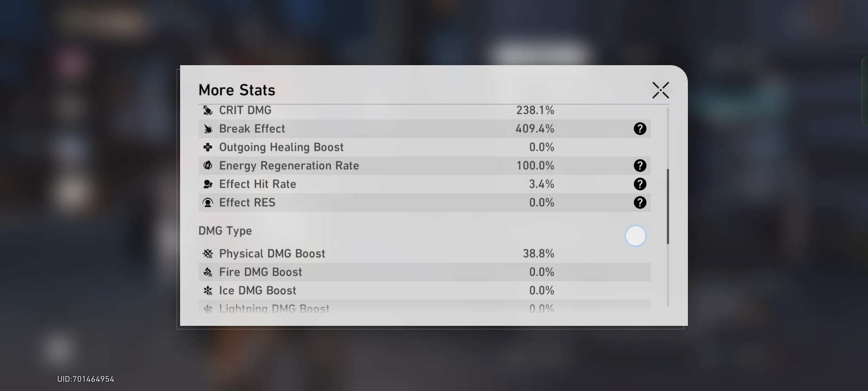Screen dimensions: 868x391
Task: Show Effect RES help tooltip icon
Action: click(640, 203)
